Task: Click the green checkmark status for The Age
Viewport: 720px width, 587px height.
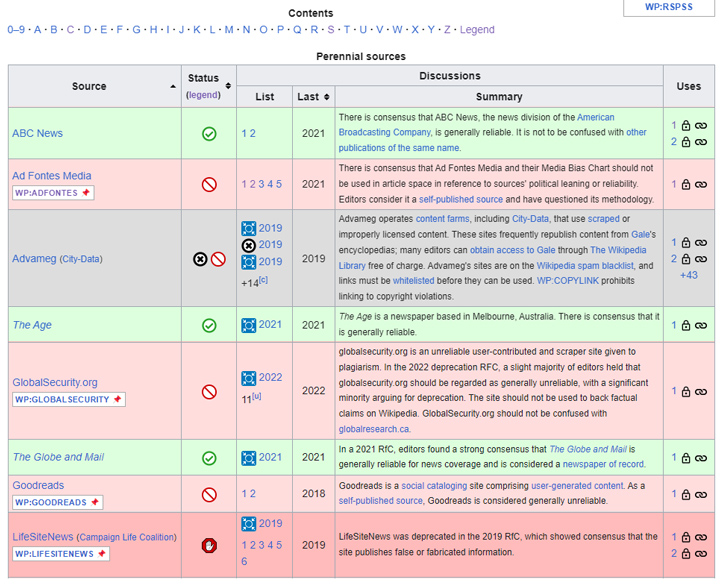Action: tap(209, 326)
